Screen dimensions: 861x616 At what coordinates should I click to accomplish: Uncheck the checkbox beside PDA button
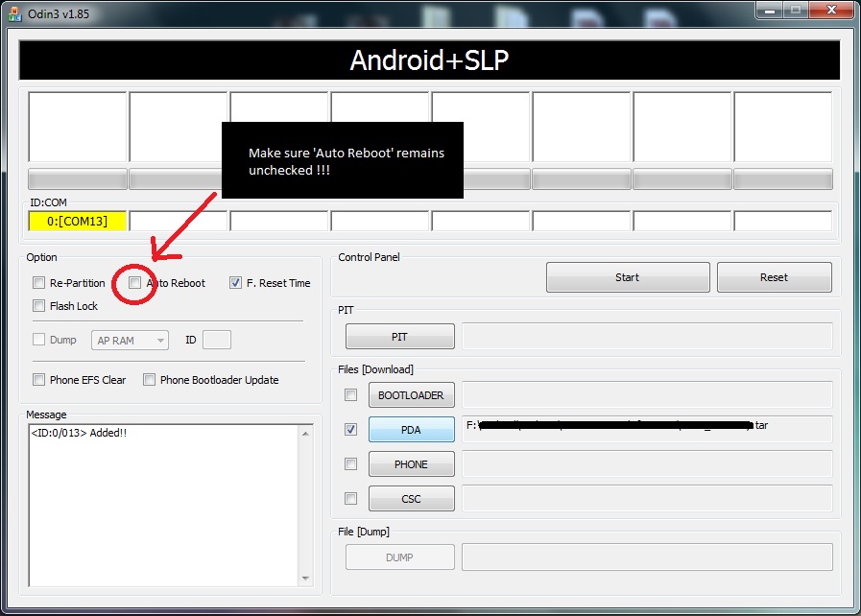coord(351,429)
